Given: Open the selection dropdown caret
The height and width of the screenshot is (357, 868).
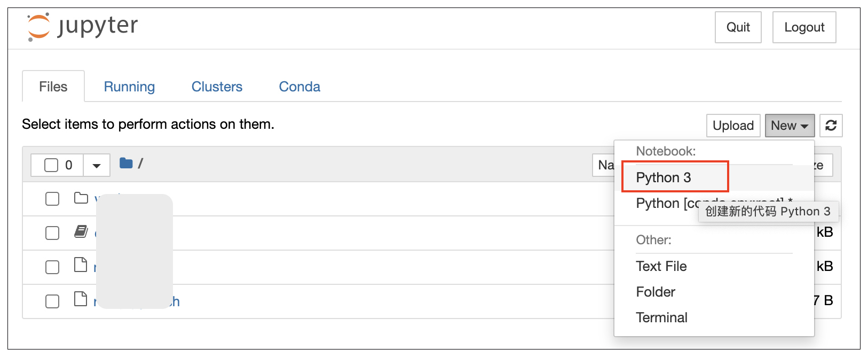Looking at the screenshot, I should click(x=97, y=165).
